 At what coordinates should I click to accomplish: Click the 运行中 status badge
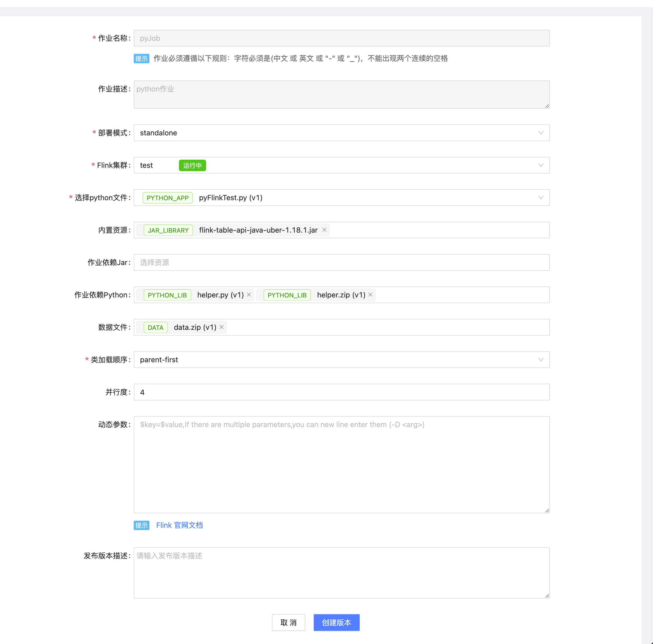pos(192,165)
